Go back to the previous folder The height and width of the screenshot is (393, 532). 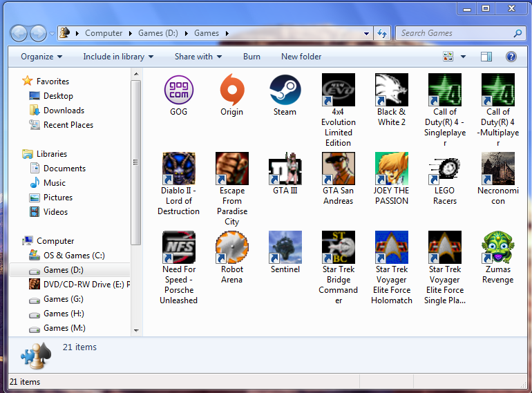click(x=19, y=33)
